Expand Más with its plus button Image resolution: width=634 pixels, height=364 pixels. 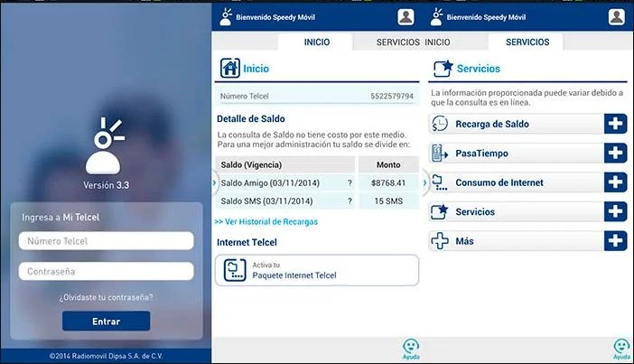pos(615,241)
